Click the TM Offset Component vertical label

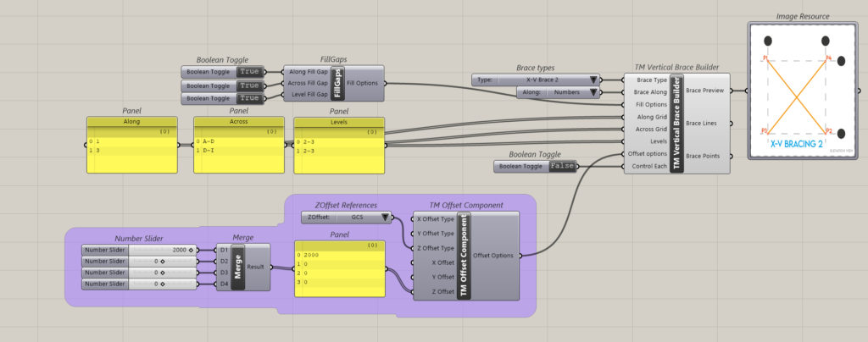463,255
